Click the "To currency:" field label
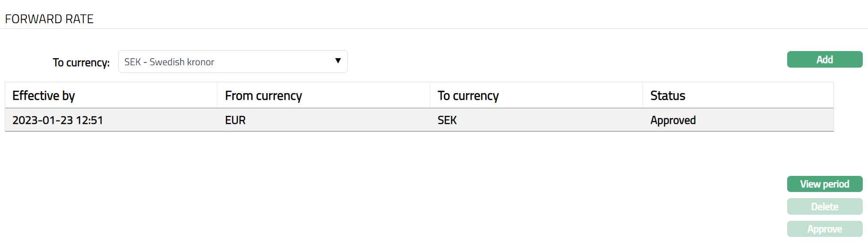868x244 pixels. 81,62
